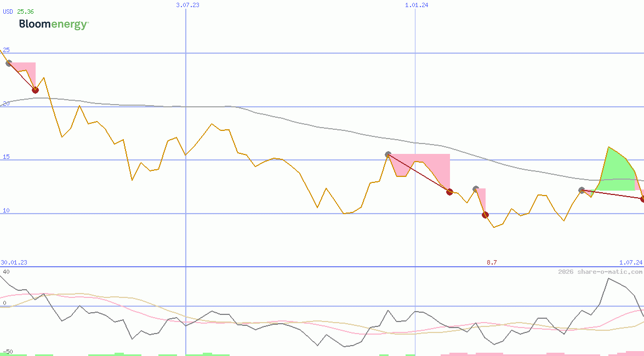Open the 3.07.23 date marker
The height and width of the screenshot is (356, 644).
click(x=187, y=5)
